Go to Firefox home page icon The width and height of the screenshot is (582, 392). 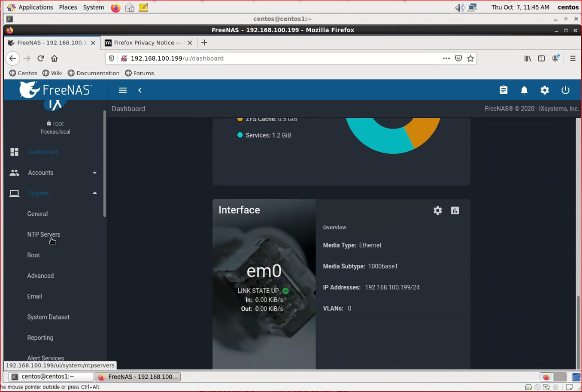click(54, 58)
